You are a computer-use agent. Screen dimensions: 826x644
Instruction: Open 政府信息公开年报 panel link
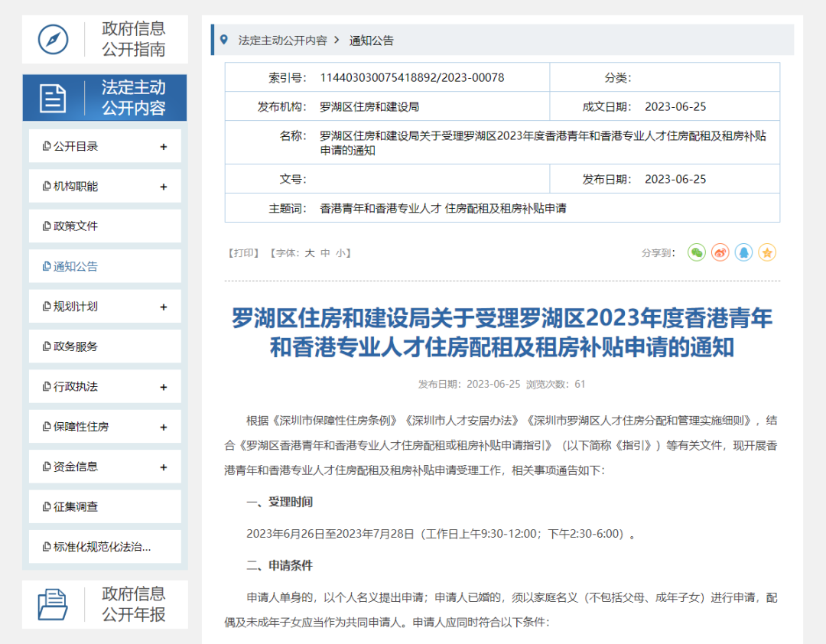[x=105, y=604]
